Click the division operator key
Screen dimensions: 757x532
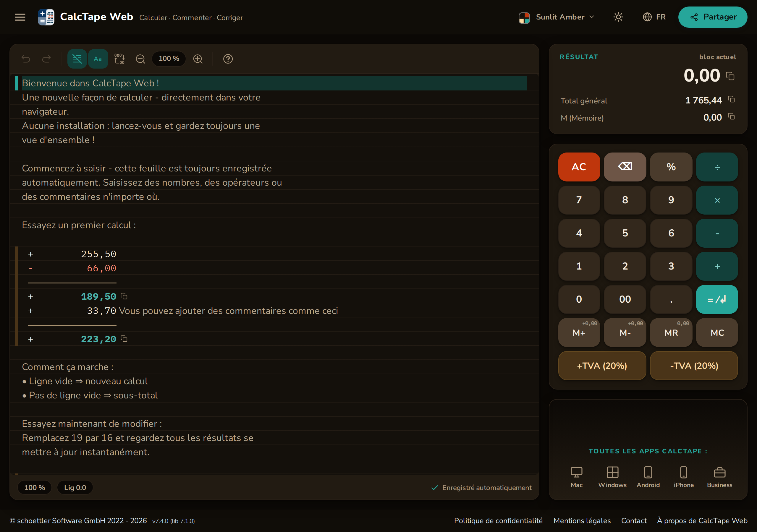click(717, 167)
